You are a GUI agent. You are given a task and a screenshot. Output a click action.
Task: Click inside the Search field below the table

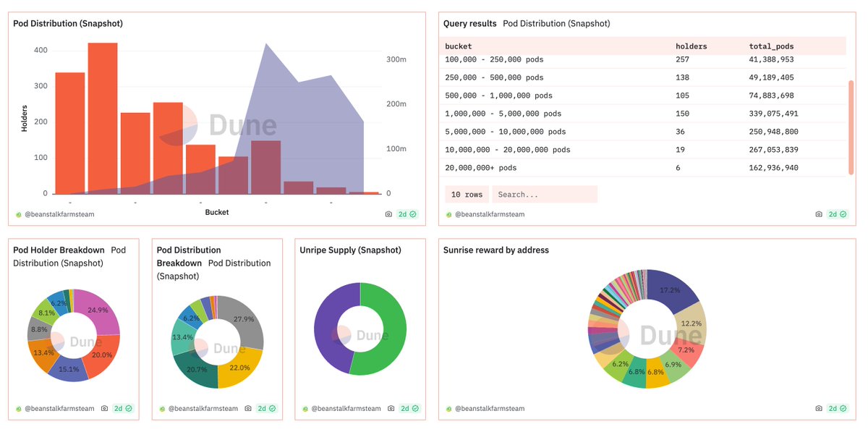(x=545, y=195)
